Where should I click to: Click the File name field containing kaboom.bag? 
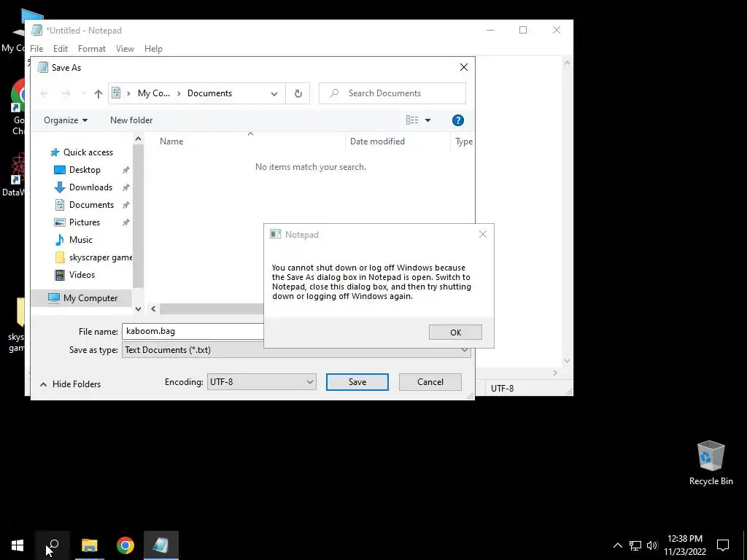point(193,332)
